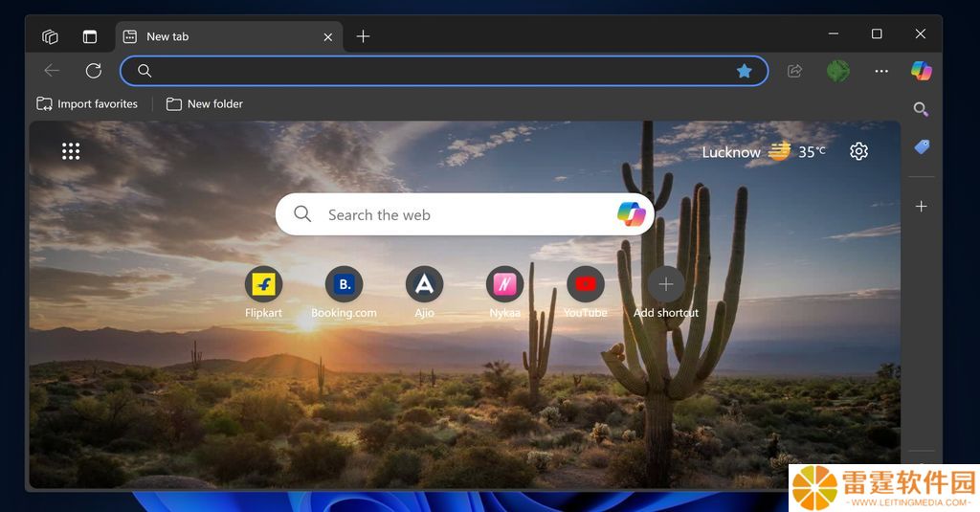Open Lucknow weather widget
The width and height of the screenshot is (980, 512).
pyautogui.click(x=763, y=152)
